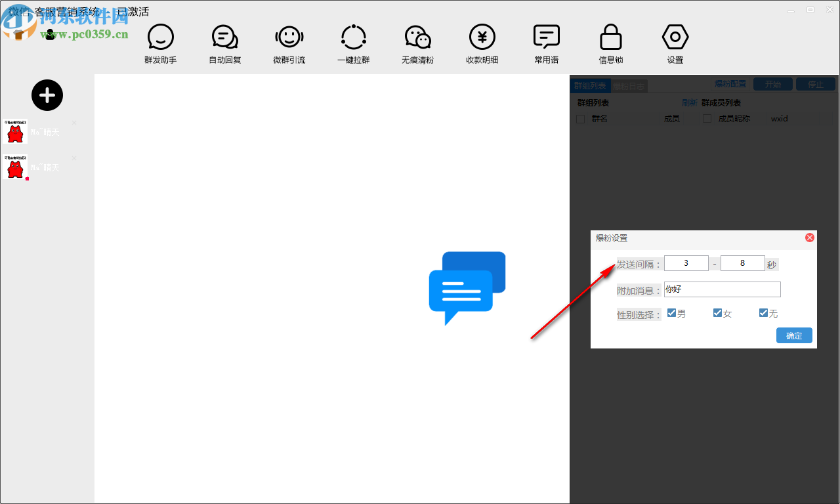The height and width of the screenshot is (504, 840).
Task: Open the 群发助手 mass messaging tool
Action: click(161, 38)
